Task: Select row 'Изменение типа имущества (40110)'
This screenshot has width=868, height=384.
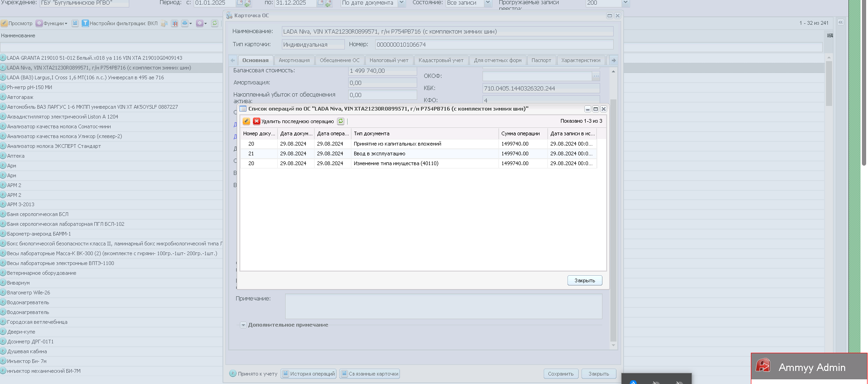Action: click(x=419, y=163)
